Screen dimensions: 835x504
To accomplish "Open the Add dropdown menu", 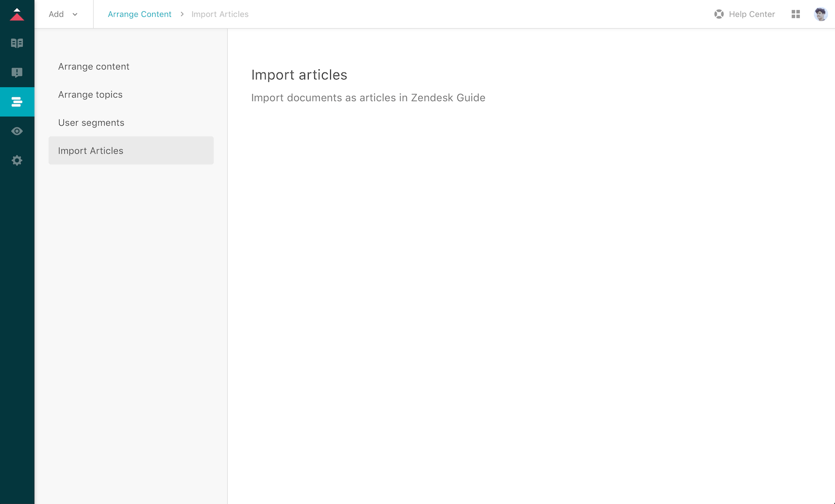I will pos(57,14).
